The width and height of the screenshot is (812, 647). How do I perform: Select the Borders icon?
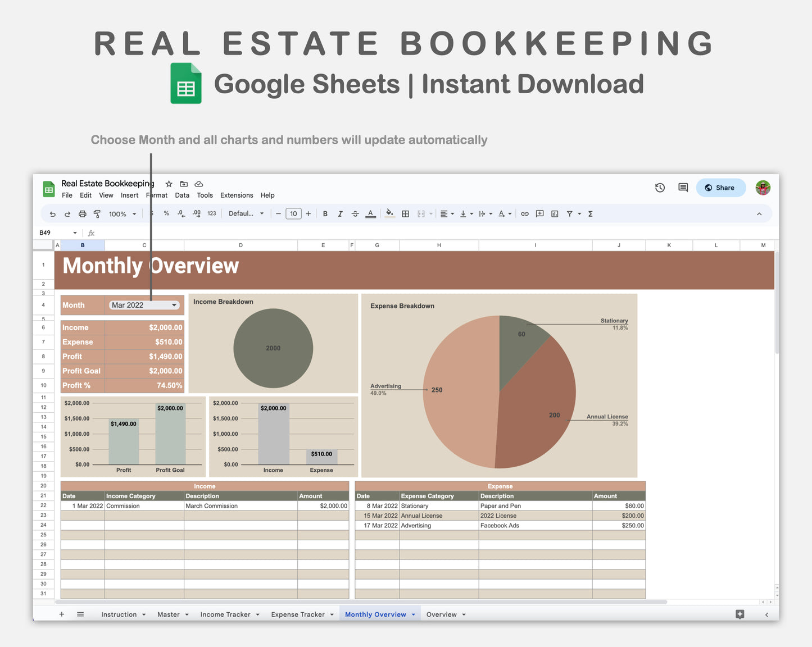pyautogui.click(x=406, y=213)
